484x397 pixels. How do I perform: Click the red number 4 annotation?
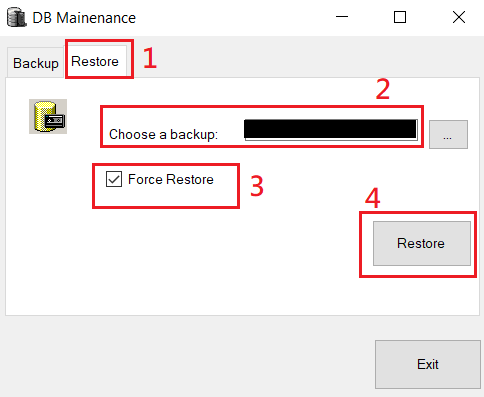pos(372,198)
